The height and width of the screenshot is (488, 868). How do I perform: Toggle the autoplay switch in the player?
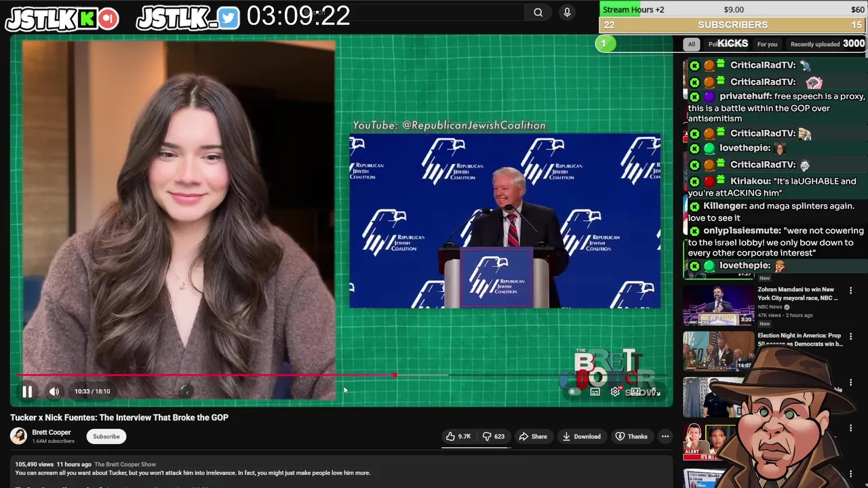(x=574, y=392)
